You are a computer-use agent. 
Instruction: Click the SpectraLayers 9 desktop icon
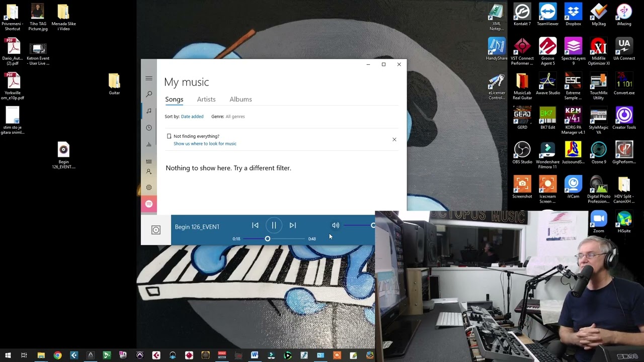point(573,52)
